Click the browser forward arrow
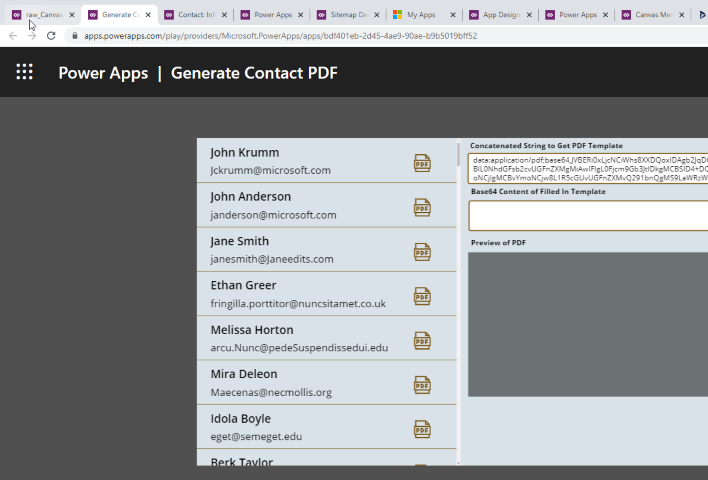The image size is (708, 480). (32, 36)
